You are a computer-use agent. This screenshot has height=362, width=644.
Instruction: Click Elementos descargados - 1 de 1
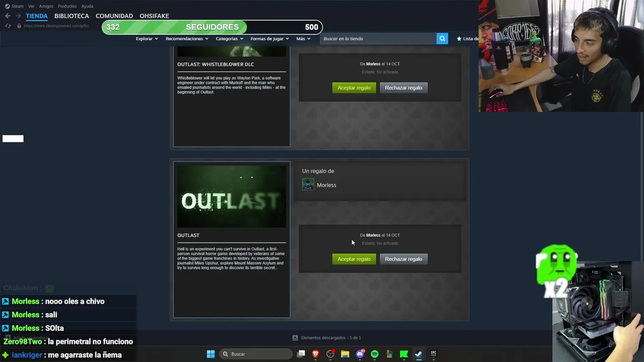click(331, 338)
